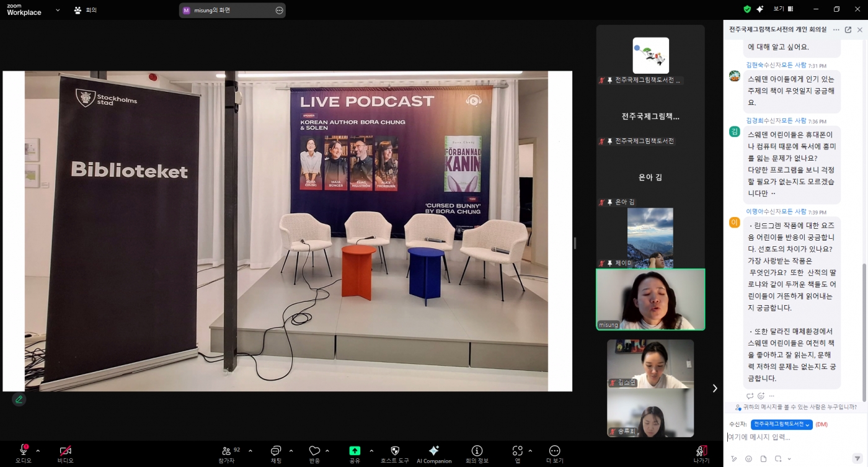Close the chat panel
The image size is (868, 467).
[859, 29]
